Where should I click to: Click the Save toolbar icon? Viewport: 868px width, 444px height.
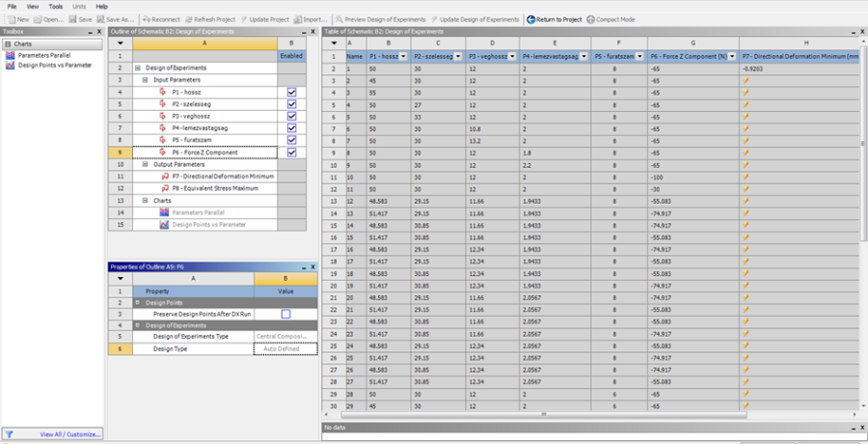click(72, 19)
